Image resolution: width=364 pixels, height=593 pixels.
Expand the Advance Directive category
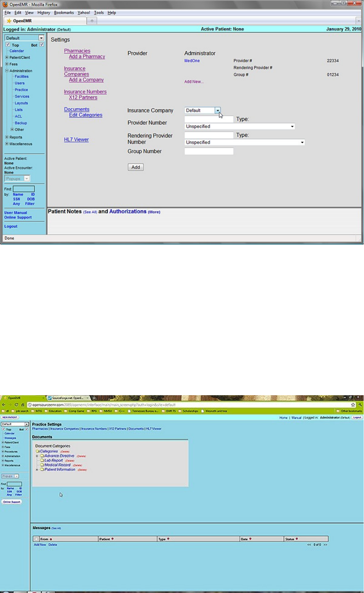(x=37, y=456)
